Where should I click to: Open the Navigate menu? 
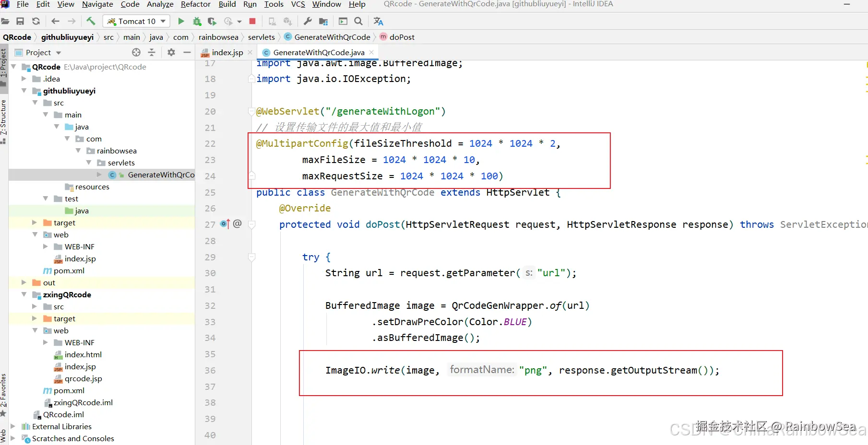click(x=97, y=4)
